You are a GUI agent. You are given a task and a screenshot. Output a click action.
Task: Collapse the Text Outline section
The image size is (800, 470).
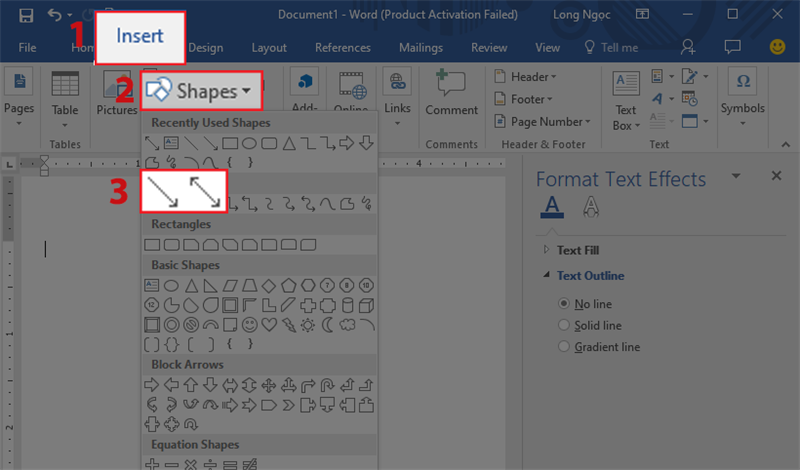click(590, 276)
